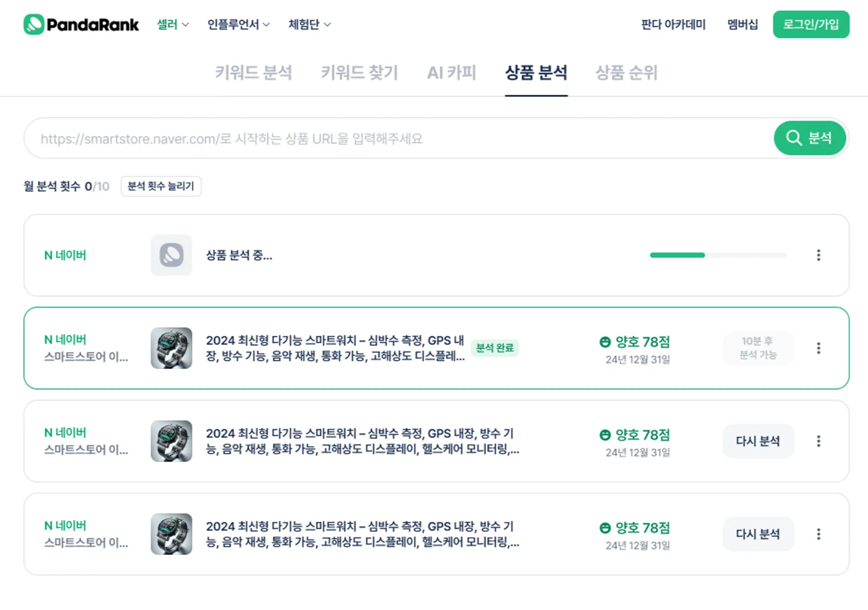
Task: Switch to the 상품 순위 tab
Action: [x=626, y=72]
